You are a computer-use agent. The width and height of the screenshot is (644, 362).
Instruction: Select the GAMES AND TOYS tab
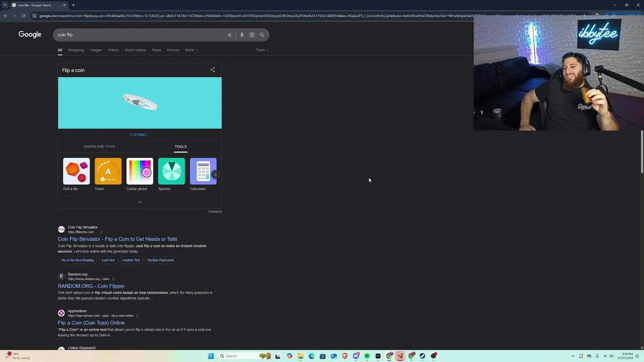[99, 146]
